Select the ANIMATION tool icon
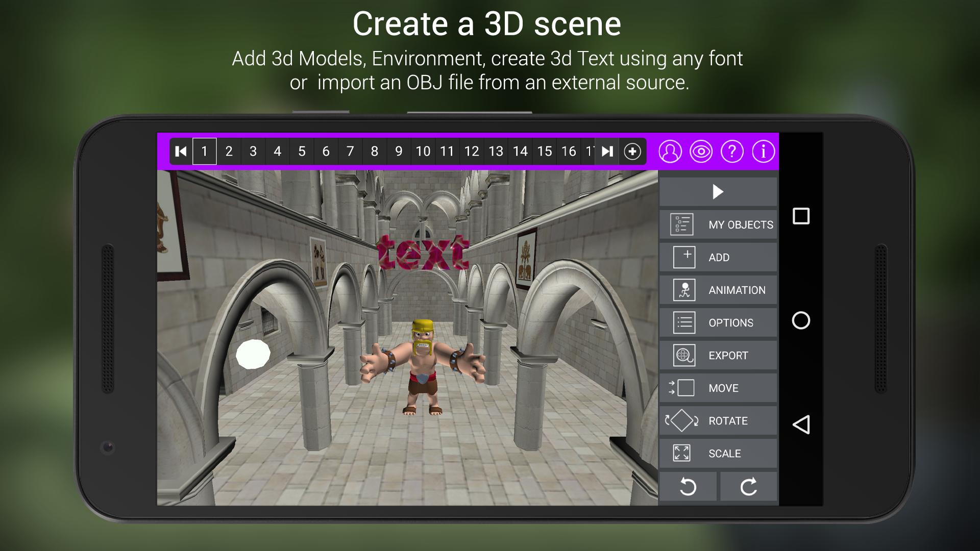 [682, 289]
